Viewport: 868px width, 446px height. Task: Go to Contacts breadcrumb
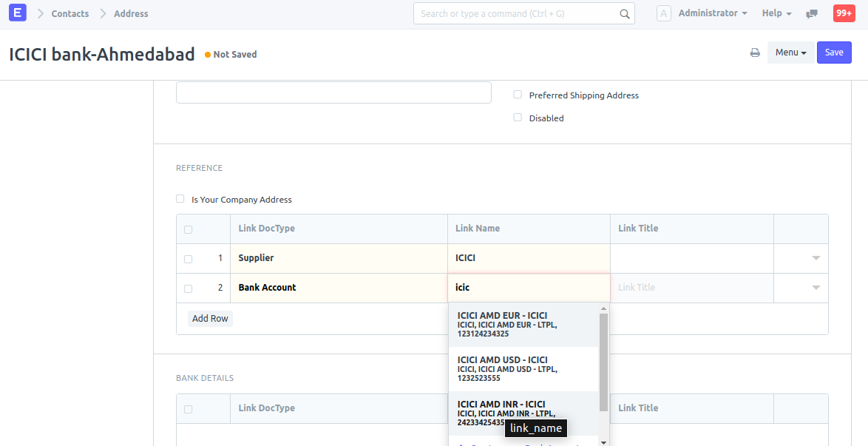tap(69, 14)
